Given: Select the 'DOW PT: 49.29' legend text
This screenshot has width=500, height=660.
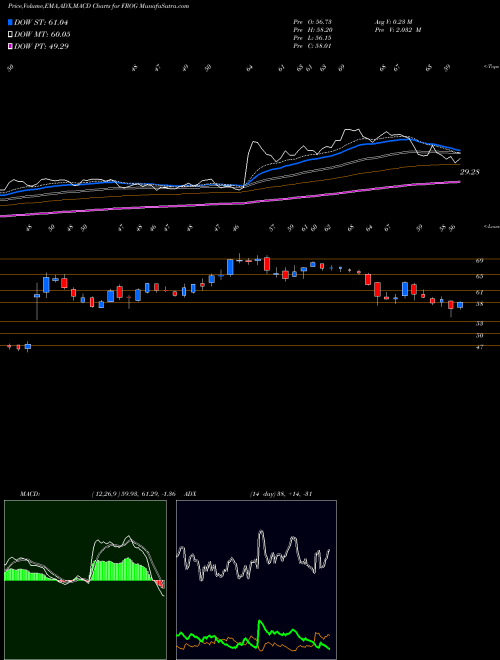Looking at the screenshot, I should 41,46.
